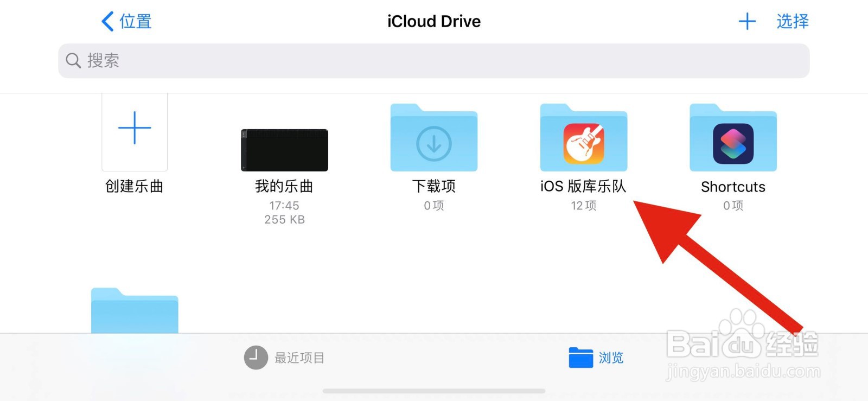Screen dimensions: 868x401
Task: Open the 下载项 downloads folder
Action: click(x=434, y=138)
